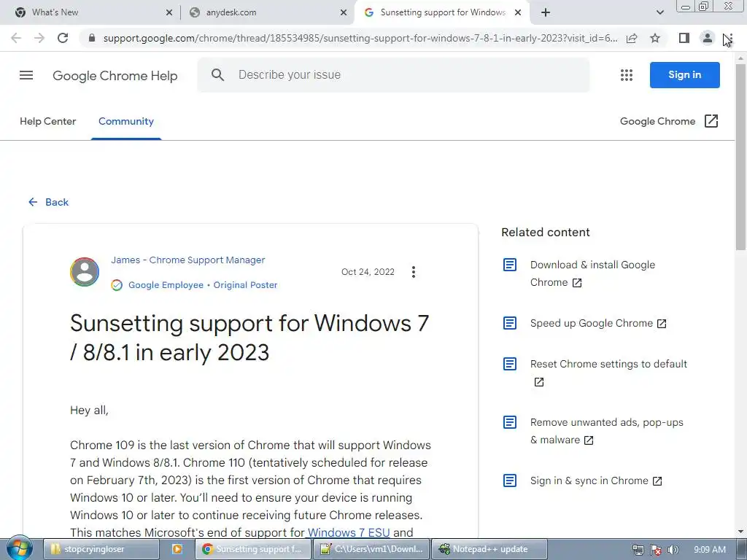This screenshot has height=560, width=747.
Task: Open the Windows 7 ESU link
Action: (349, 532)
